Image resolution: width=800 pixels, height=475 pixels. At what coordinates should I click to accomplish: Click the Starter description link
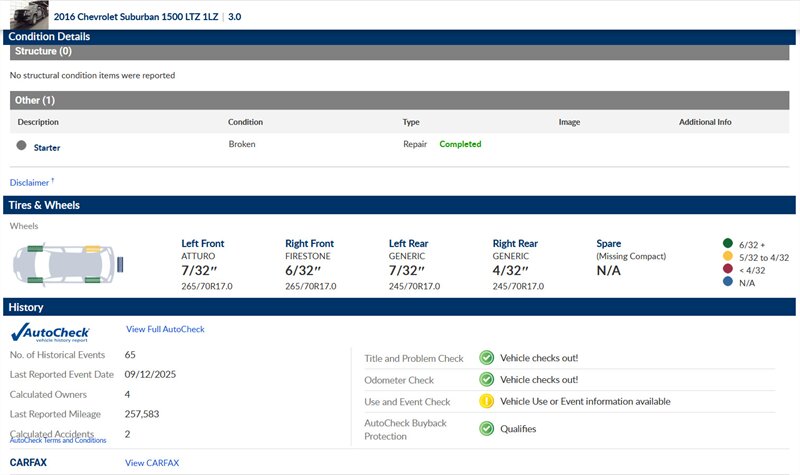[47, 147]
